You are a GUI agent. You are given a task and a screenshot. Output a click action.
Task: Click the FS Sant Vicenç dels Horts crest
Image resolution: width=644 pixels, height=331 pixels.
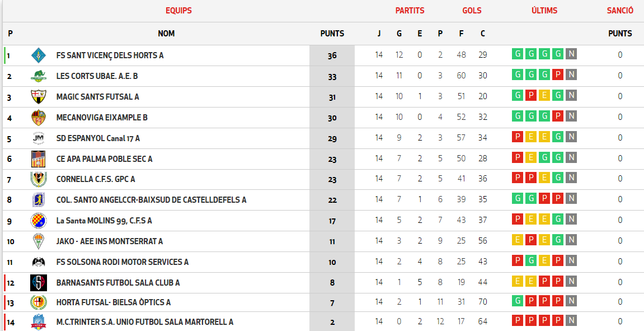[37, 55]
